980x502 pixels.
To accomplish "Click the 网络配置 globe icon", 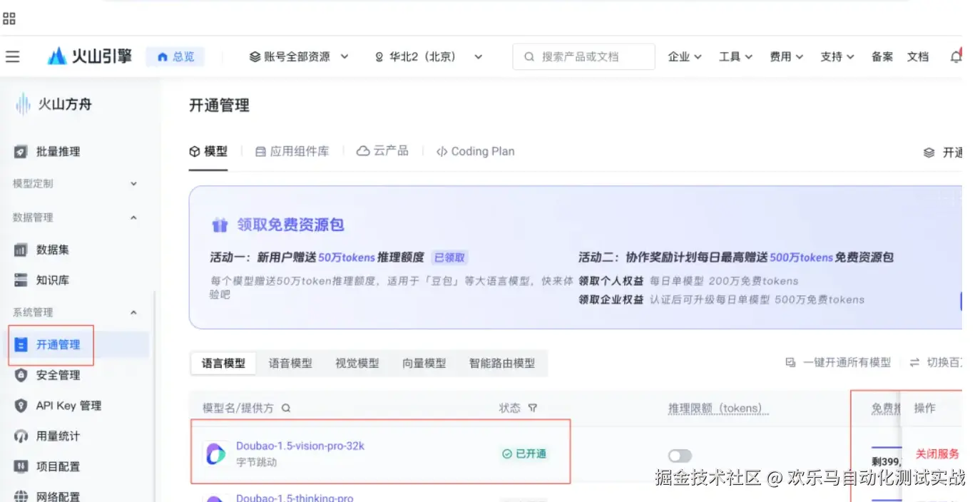I will pyautogui.click(x=21, y=496).
